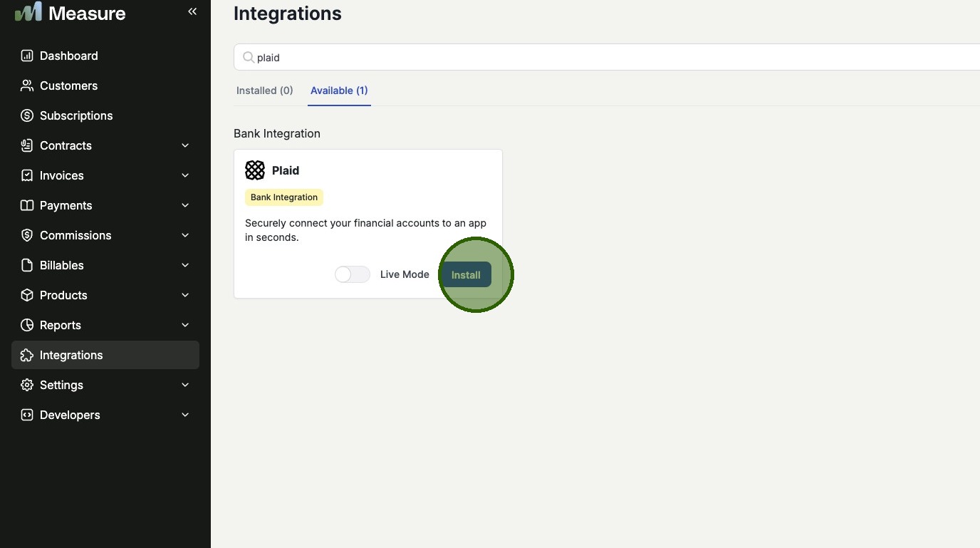The width and height of the screenshot is (980, 548).
Task: Select the Available (1) tab
Action: tap(339, 91)
